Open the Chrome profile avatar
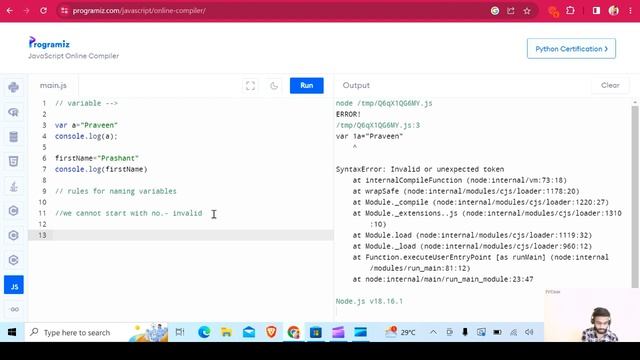640x360 pixels. (x=613, y=11)
